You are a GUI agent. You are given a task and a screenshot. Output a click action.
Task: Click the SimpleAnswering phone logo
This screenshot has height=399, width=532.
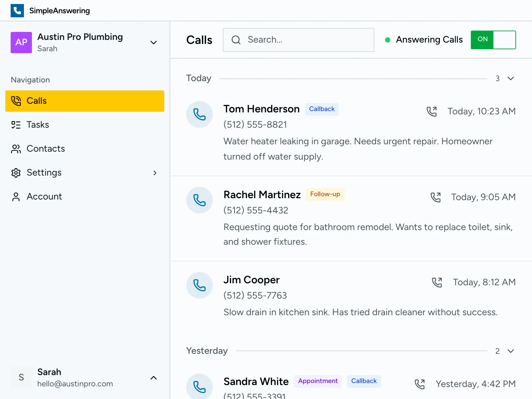click(x=17, y=10)
